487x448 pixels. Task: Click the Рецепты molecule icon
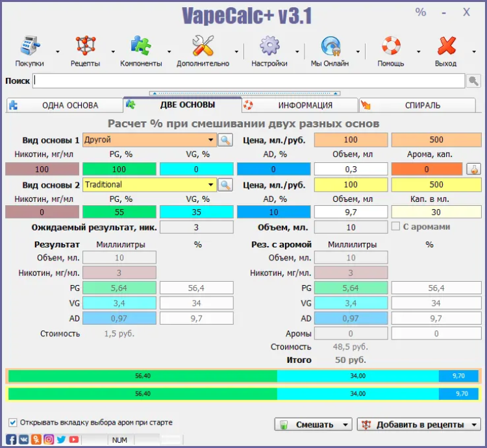tap(85, 47)
